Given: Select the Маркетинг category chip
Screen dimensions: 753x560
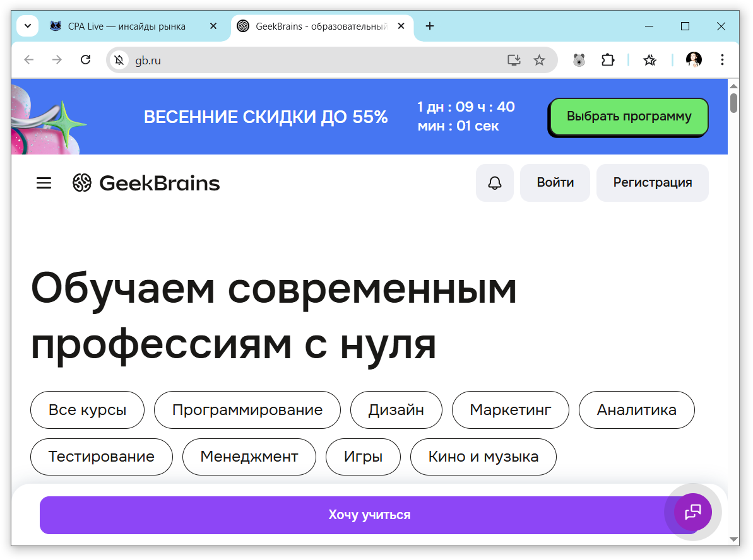Looking at the screenshot, I should pos(511,410).
